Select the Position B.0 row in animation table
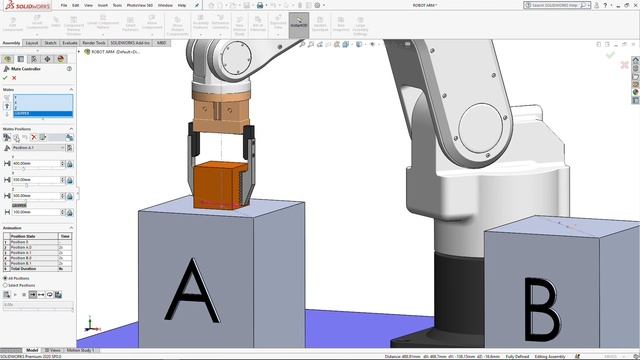Viewport: 640px width, 360px height. pos(38,258)
